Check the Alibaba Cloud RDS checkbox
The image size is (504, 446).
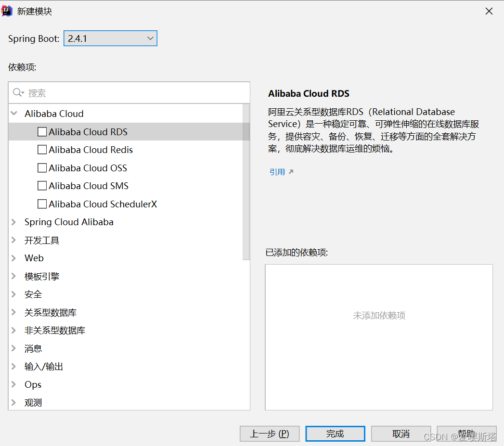42,132
